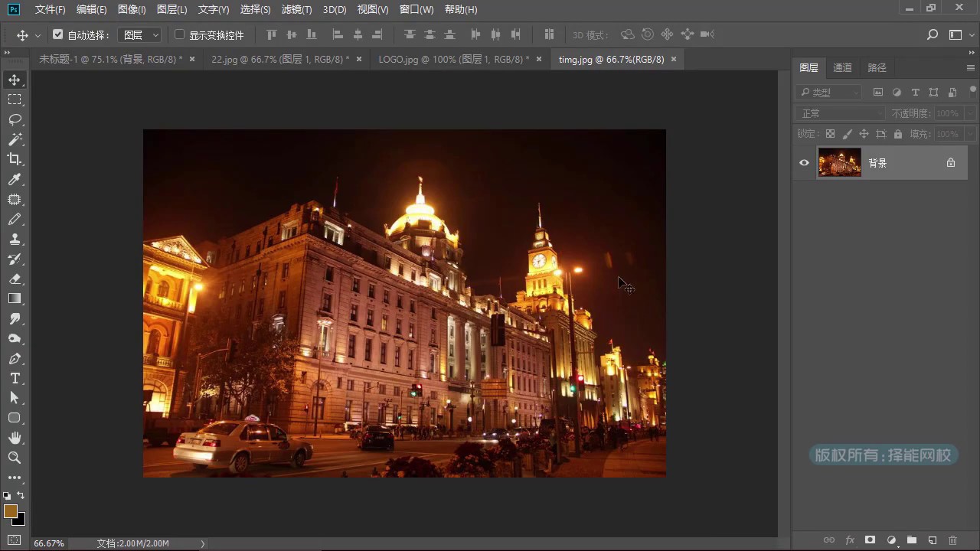
Task: Select the Crop tool
Action: click(x=15, y=159)
